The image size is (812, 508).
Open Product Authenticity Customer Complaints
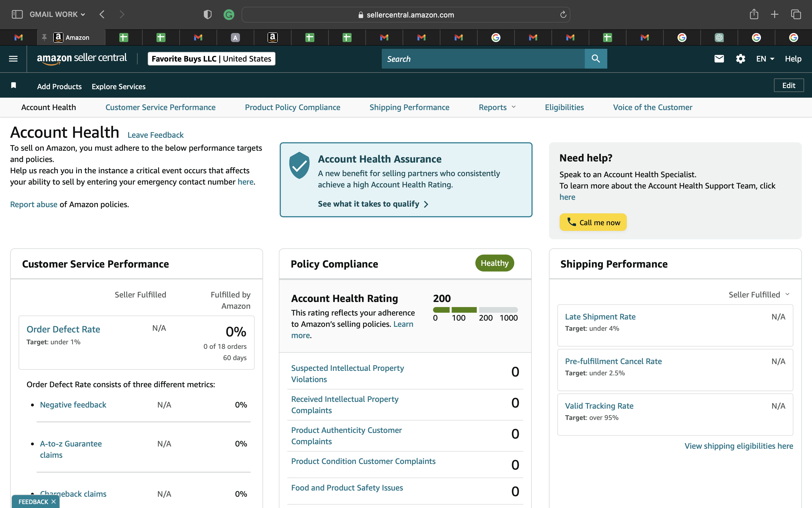point(347,436)
